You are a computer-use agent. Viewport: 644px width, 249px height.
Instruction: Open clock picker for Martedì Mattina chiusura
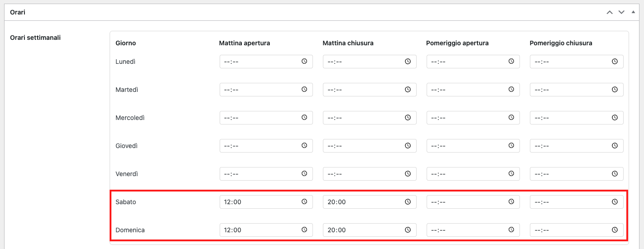point(408,90)
